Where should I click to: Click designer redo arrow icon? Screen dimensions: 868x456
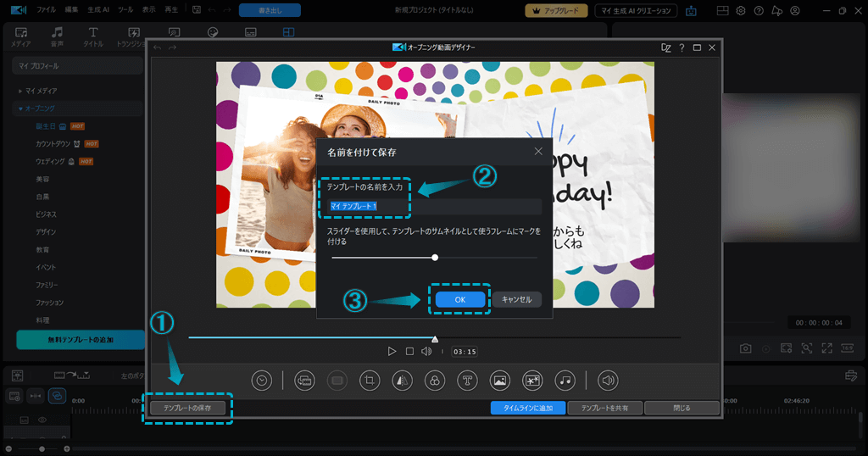coord(172,47)
